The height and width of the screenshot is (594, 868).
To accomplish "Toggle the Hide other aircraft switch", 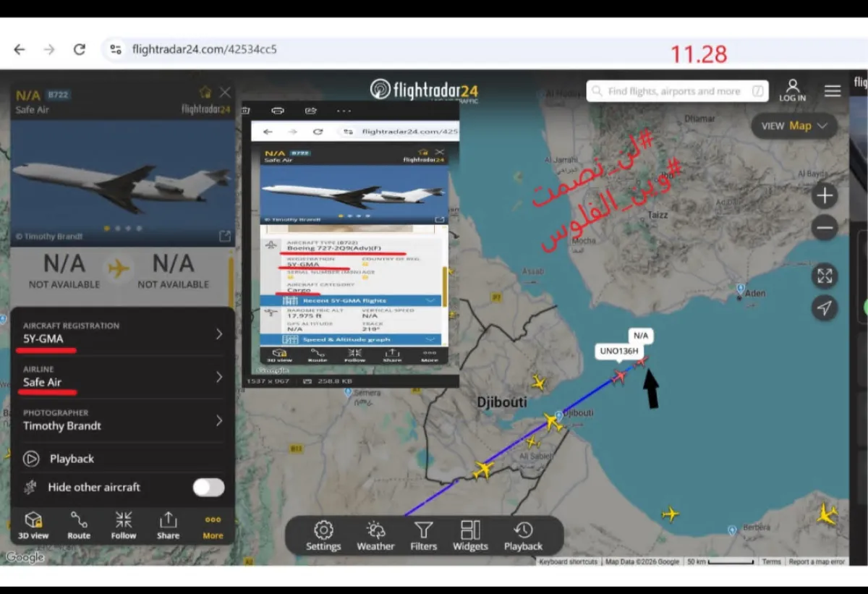I will pos(208,487).
